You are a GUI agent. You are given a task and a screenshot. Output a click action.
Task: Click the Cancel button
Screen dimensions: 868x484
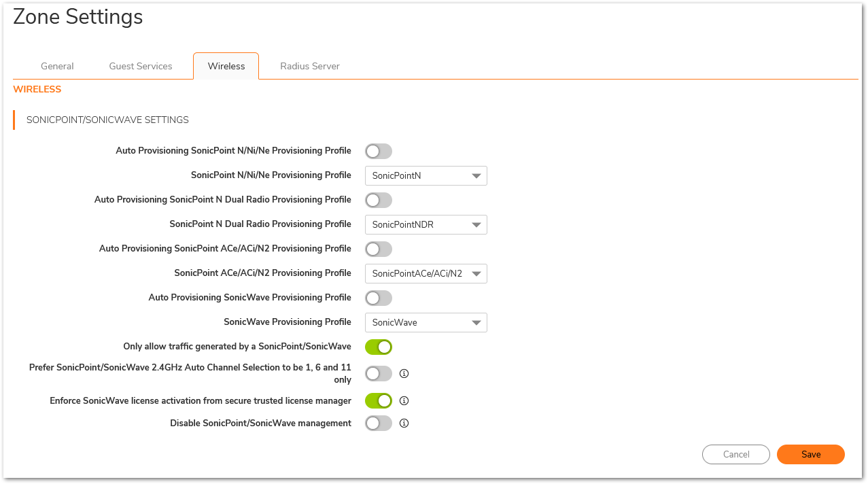735,454
